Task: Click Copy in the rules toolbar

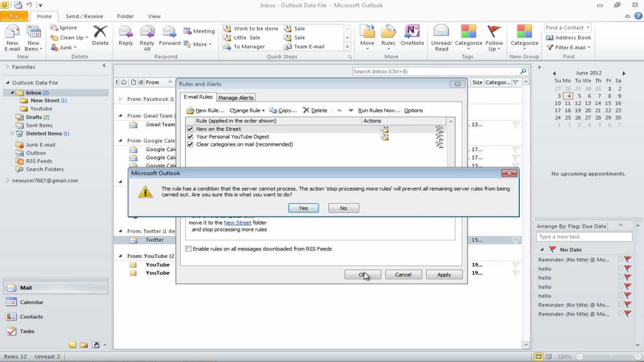Action: pyautogui.click(x=283, y=111)
